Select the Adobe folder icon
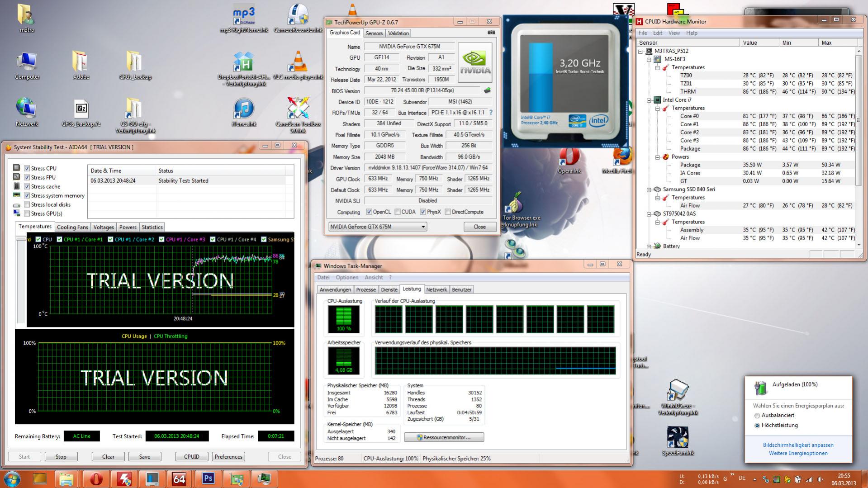Image resolution: width=868 pixels, height=488 pixels. [81, 66]
